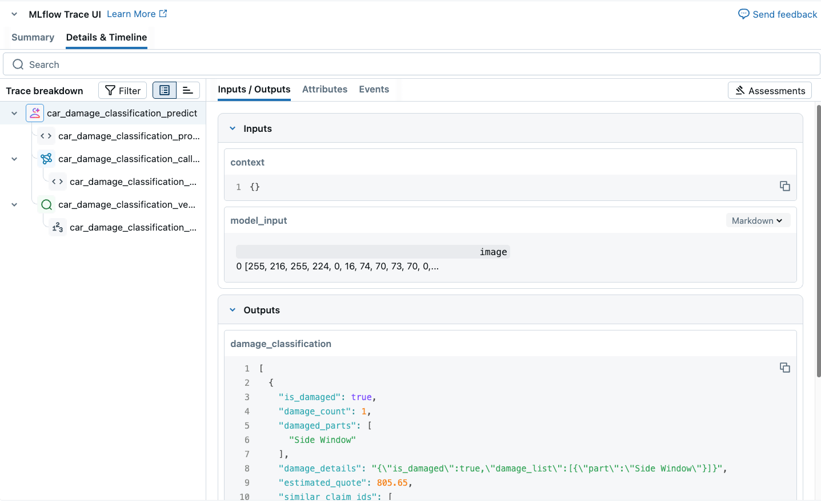The image size is (821, 504).
Task: Click the chain node icon for car_damage_classification_call...
Action: [x=46, y=159]
